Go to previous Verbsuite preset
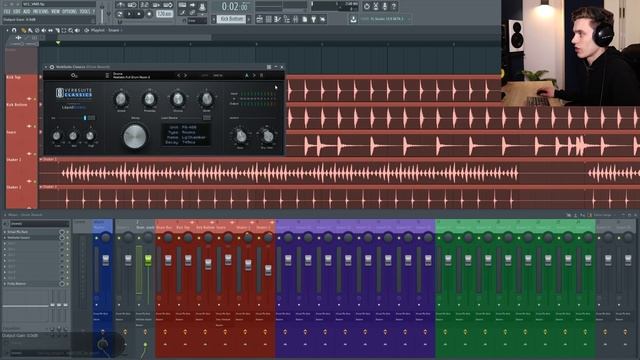 click(x=178, y=76)
